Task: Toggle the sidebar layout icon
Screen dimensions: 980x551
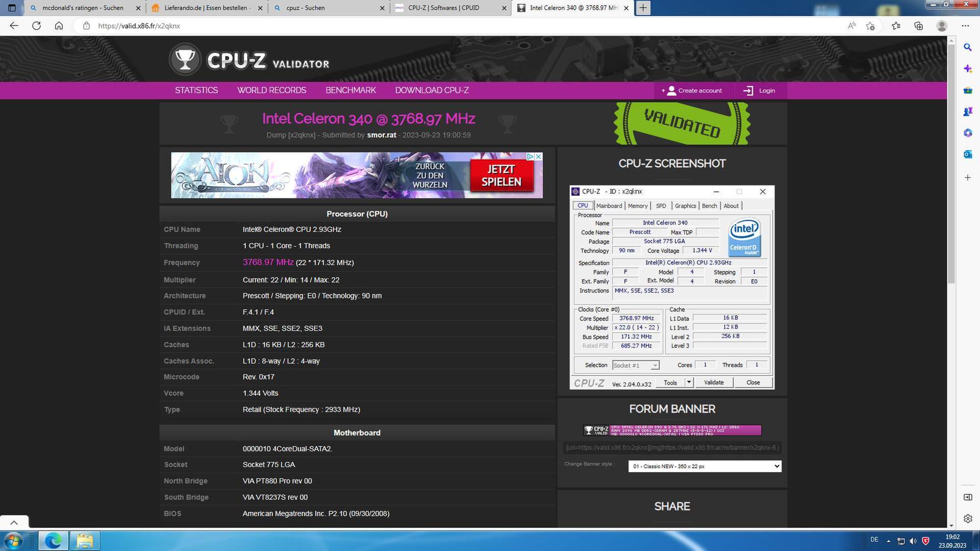Action: point(968,497)
